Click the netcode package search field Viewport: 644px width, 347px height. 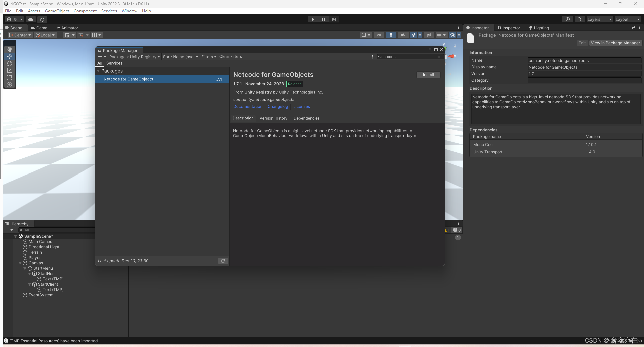pos(408,57)
